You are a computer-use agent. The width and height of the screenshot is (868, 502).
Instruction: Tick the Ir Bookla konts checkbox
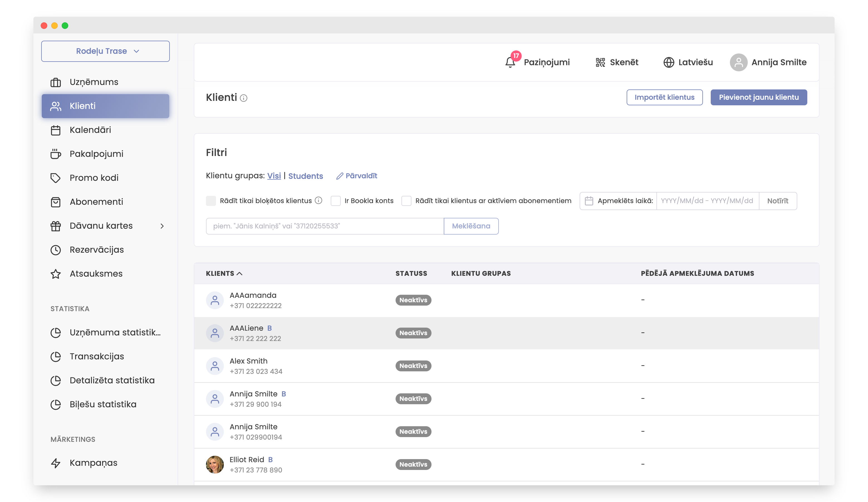[x=335, y=201]
